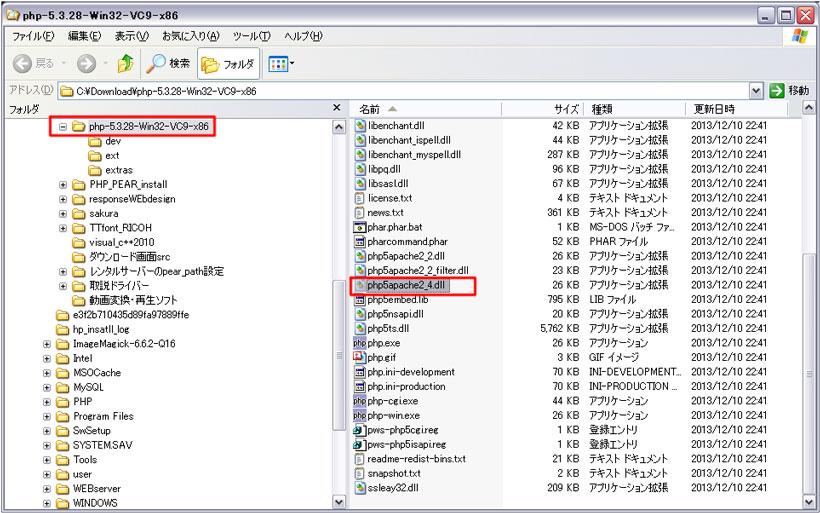Screen dimensions: 820x513
Task: Open the お気に入り(A) menu
Action: click(190, 36)
